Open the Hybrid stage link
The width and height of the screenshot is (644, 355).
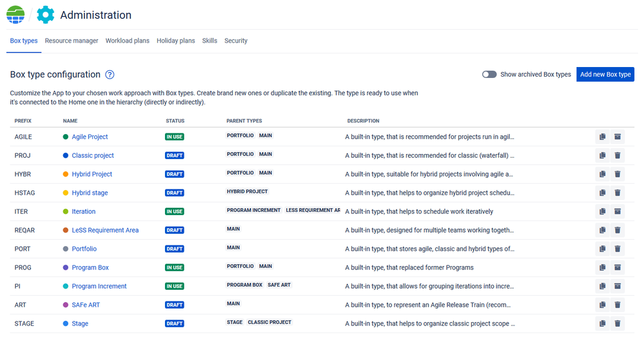90,193
